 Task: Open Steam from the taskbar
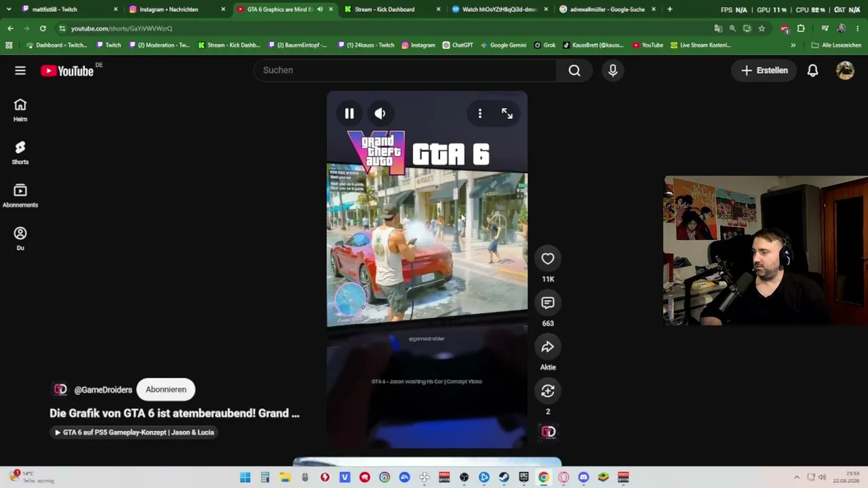(504, 477)
